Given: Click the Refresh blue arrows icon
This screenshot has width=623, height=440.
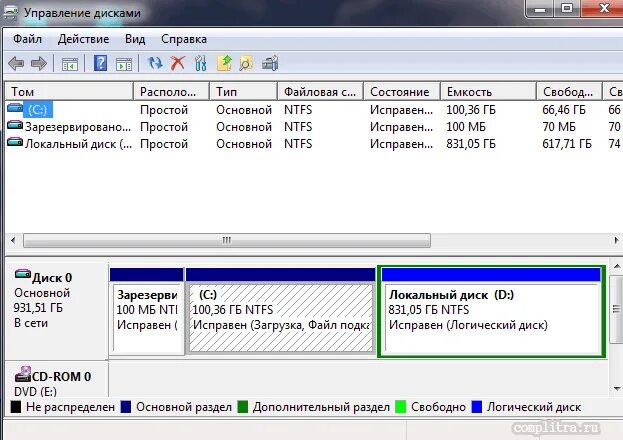Looking at the screenshot, I should pos(155,63).
